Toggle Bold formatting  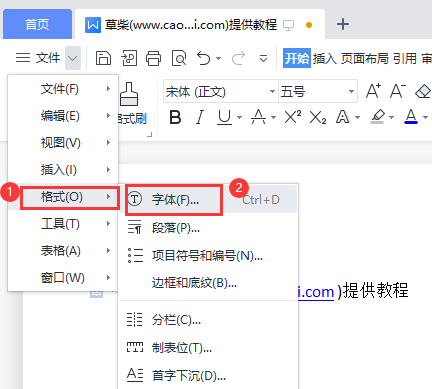[175, 117]
